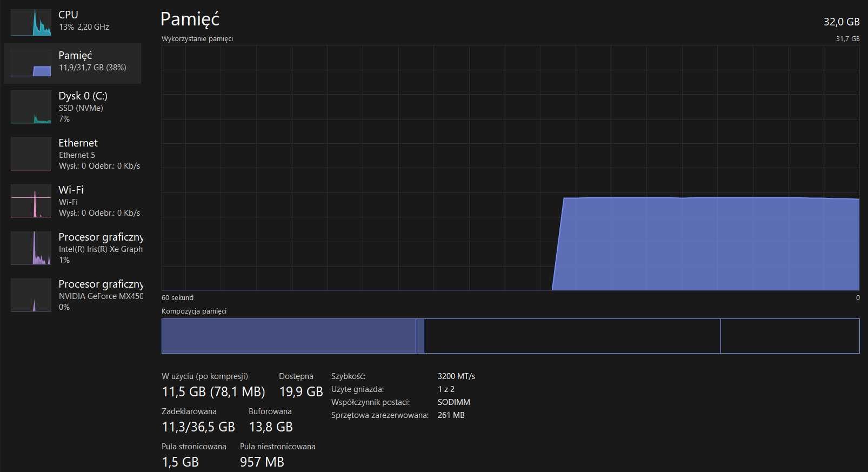Click Dysk 0 (C:) sidebar label
This screenshot has width=868, height=472.
[83, 96]
